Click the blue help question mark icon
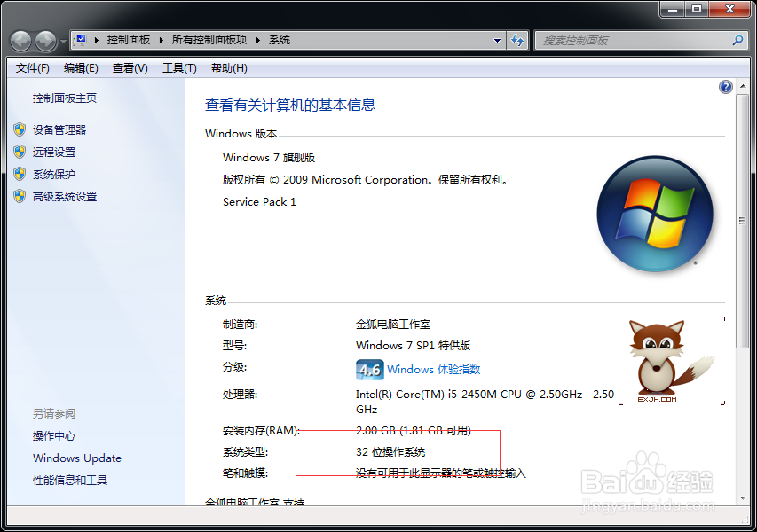757x532 pixels. [725, 87]
